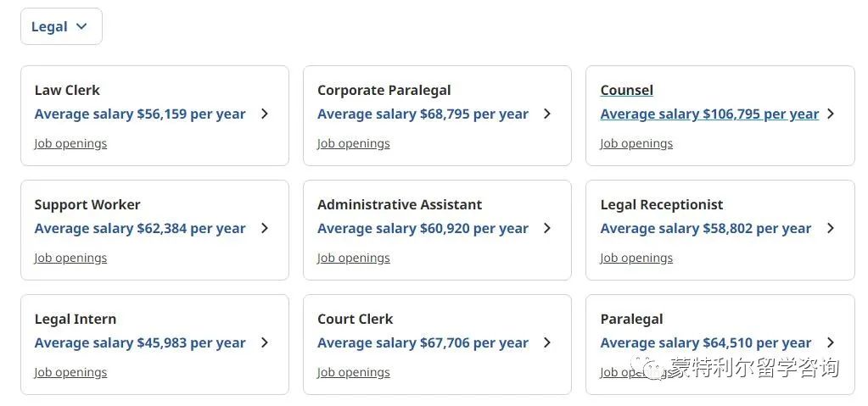Click the chevron arrow on Counsel card

831,114
